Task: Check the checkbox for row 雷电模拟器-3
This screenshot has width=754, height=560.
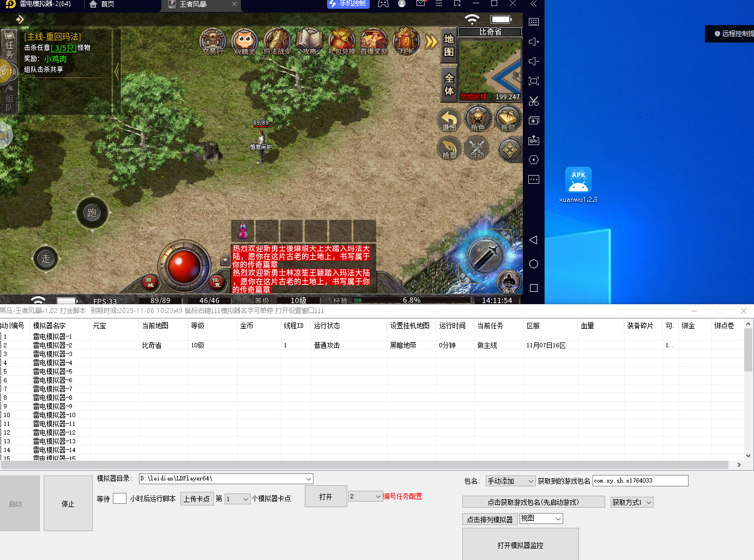Action: coord(1,354)
